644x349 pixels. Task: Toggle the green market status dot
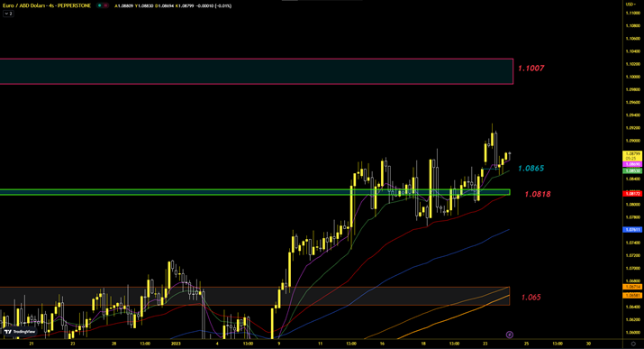(x=99, y=5)
